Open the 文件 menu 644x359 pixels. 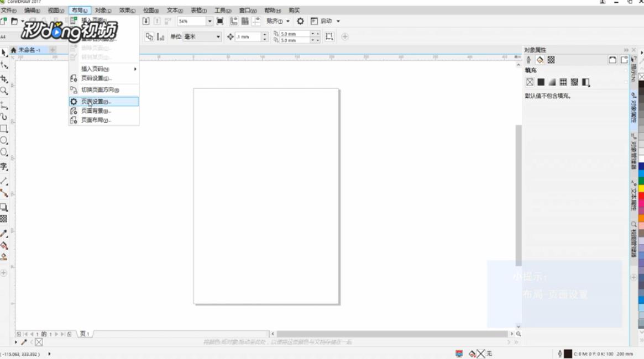pos(9,10)
